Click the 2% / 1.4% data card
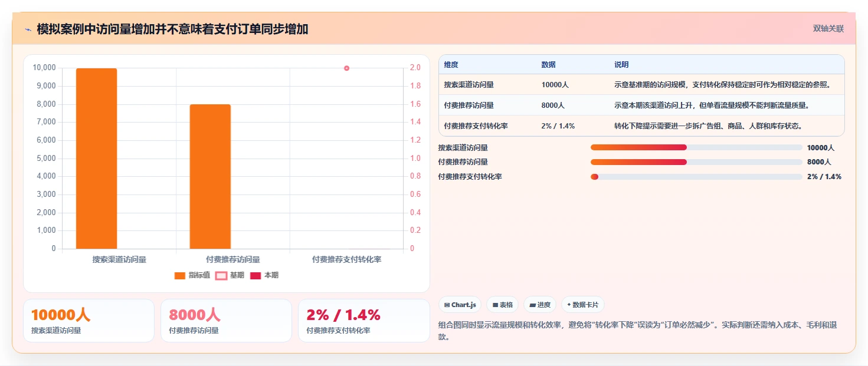 tap(364, 321)
